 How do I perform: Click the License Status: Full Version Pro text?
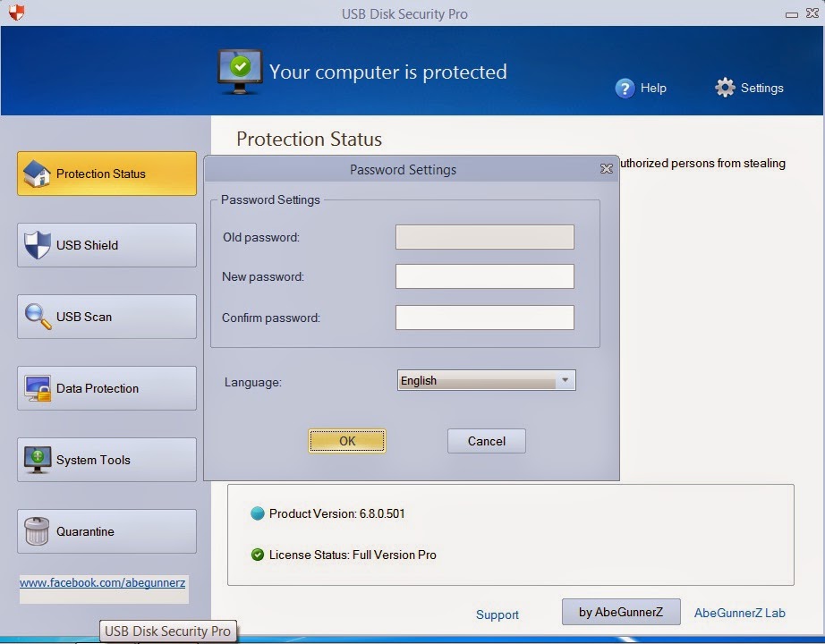(x=353, y=555)
